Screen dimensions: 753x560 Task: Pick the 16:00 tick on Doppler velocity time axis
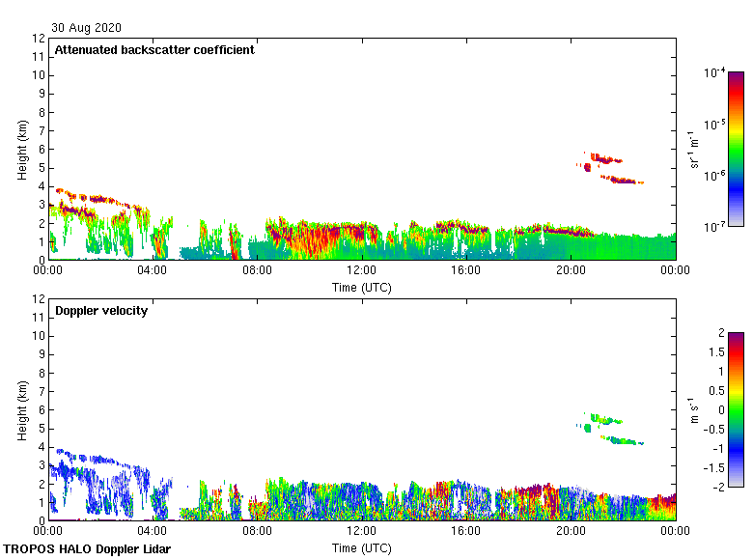[x=466, y=532]
